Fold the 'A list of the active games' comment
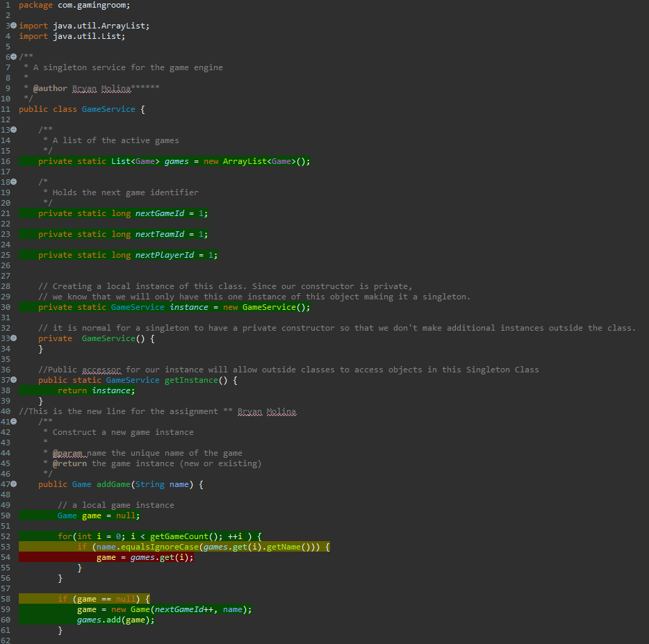649x644 pixels. [x=14, y=129]
